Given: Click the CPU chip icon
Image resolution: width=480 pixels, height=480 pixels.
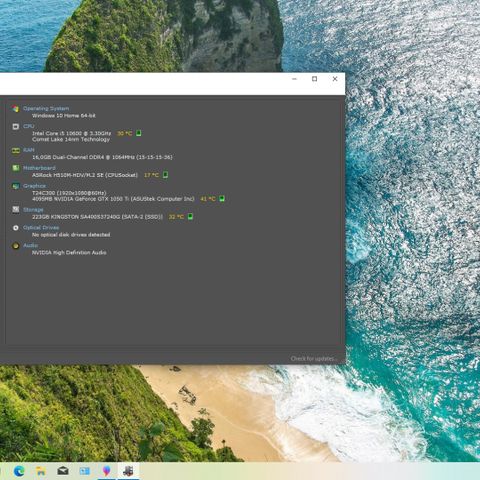Looking at the screenshot, I should tap(16, 126).
